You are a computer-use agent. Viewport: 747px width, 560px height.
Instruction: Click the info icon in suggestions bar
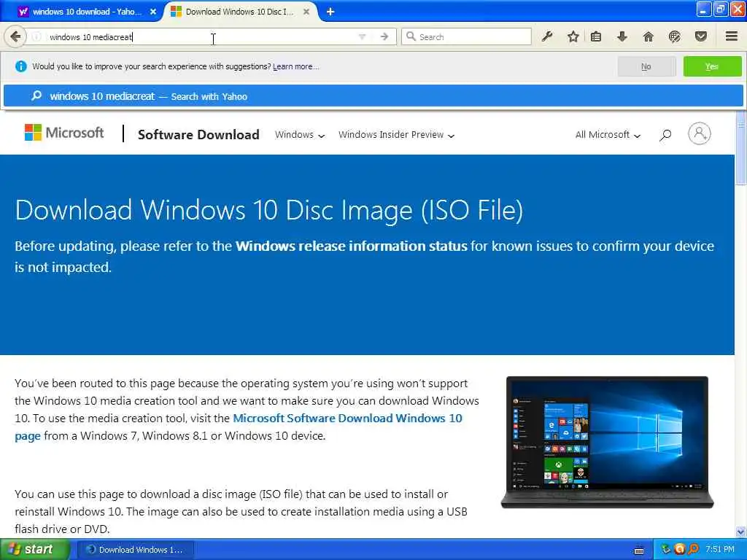[20, 66]
